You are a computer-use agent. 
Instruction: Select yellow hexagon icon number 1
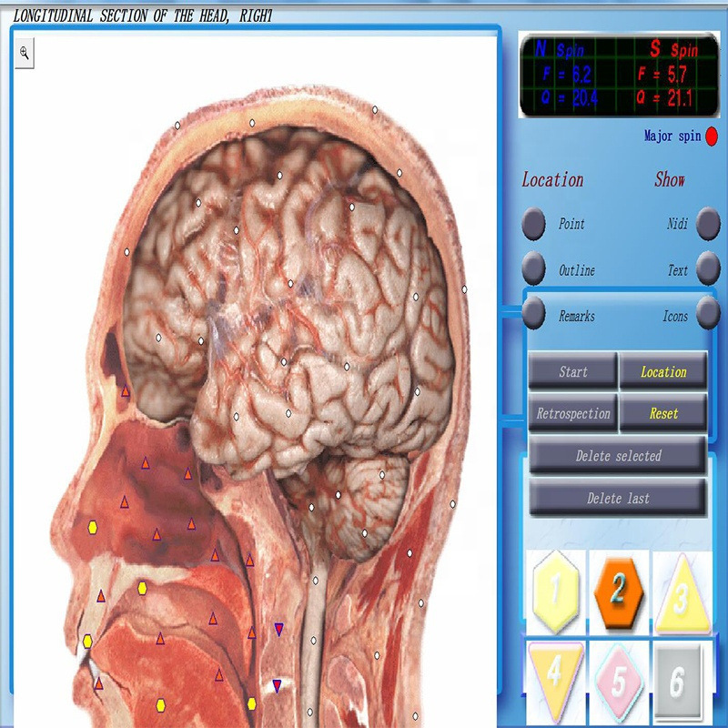(556, 591)
